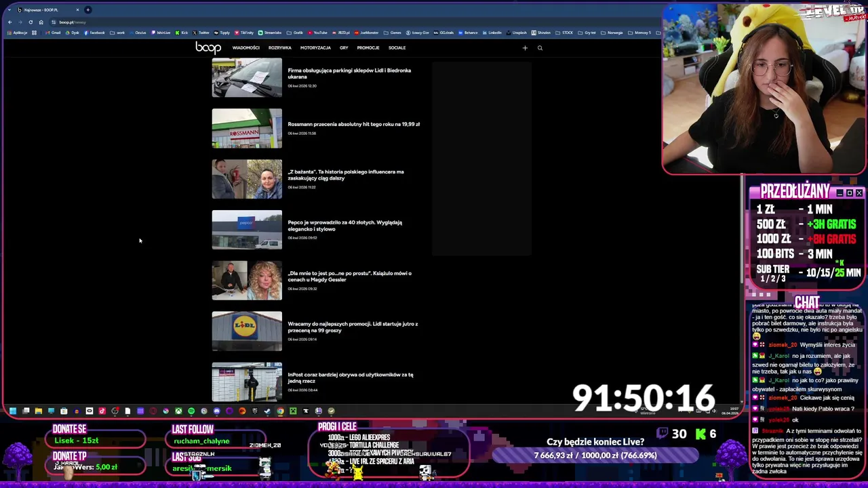The height and width of the screenshot is (488, 868).
Task: Open the TikFinity bookmark
Action: 244,33
